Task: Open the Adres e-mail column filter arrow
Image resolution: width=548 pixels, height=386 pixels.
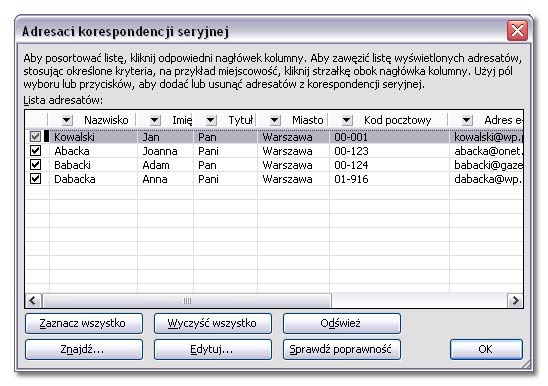Action: point(467,121)
